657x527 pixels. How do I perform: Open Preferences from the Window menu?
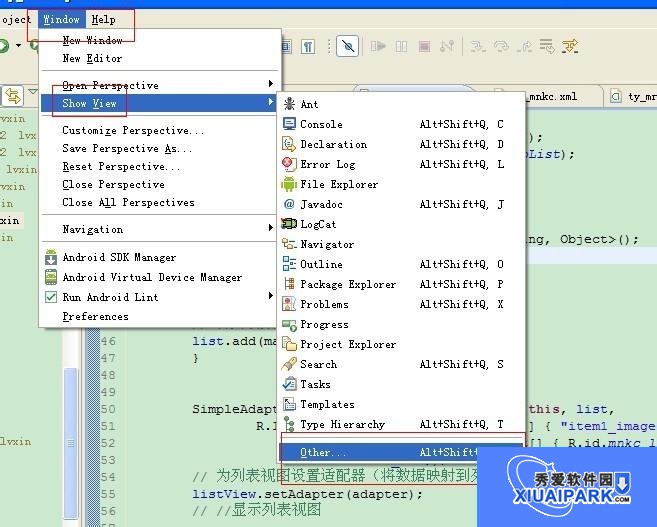[x=159, y=317]
